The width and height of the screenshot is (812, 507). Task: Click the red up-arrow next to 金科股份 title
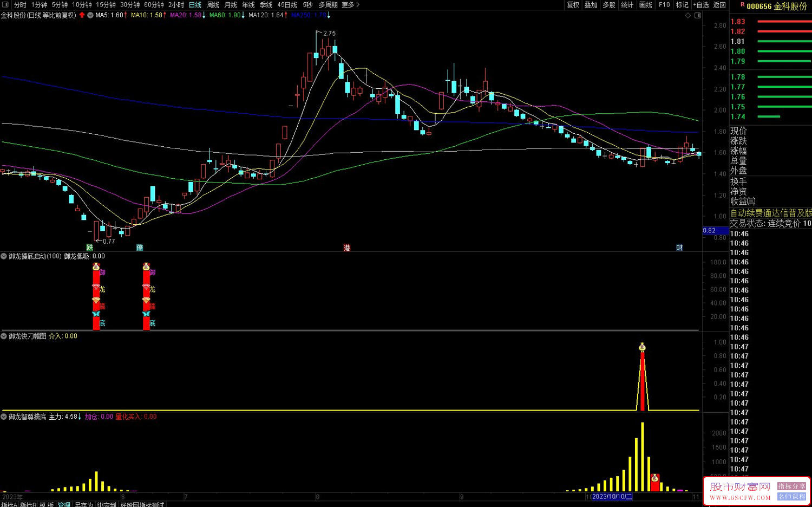point(82,15)
